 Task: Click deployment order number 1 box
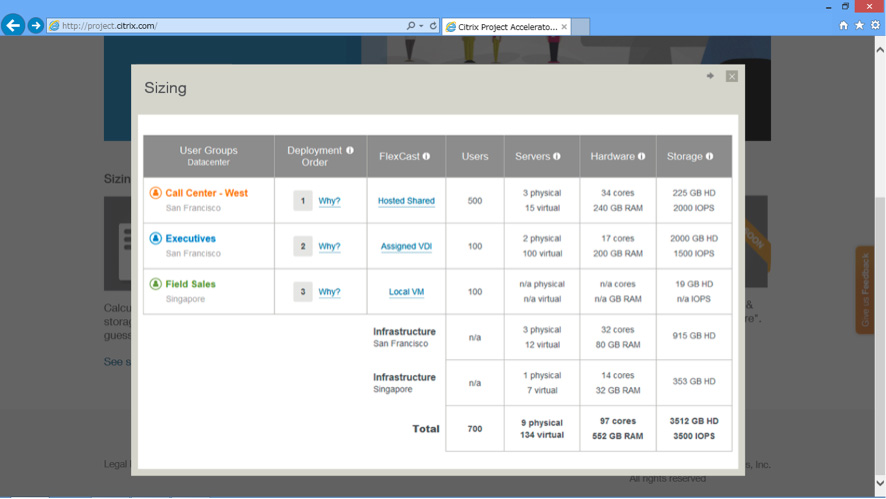[303, 201]
